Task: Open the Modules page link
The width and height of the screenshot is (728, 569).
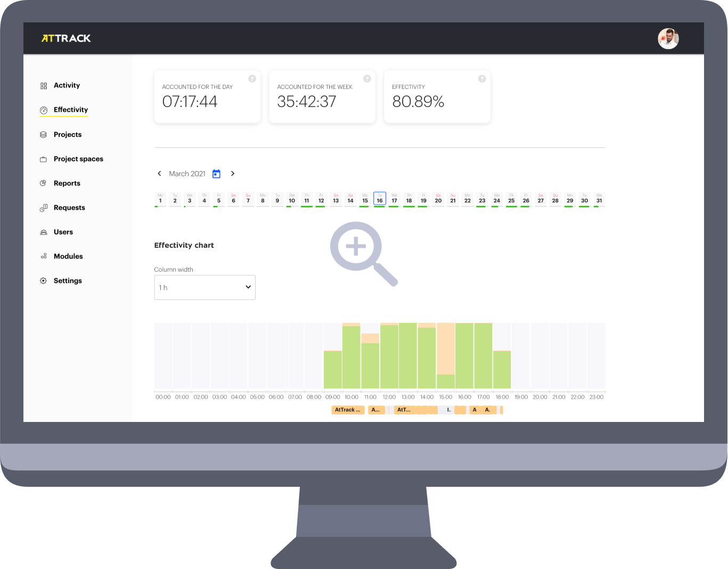Action: point(68,256)
